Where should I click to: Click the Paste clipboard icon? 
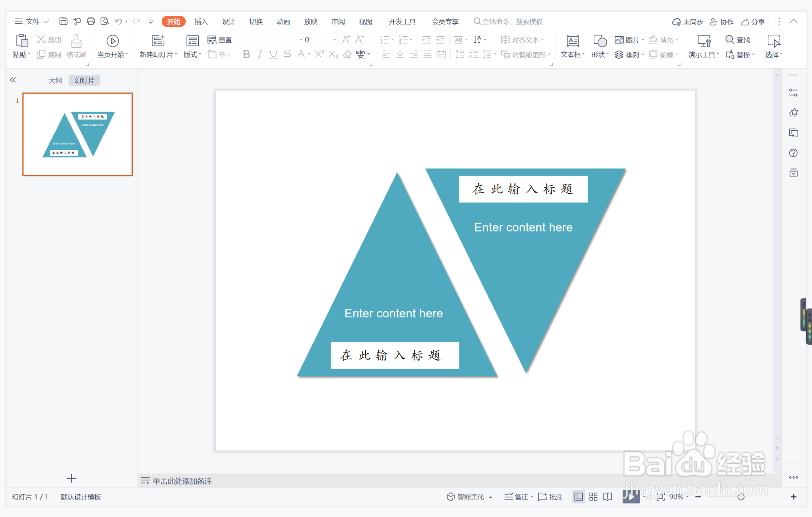pyautogui.click(x=22, y=41)
